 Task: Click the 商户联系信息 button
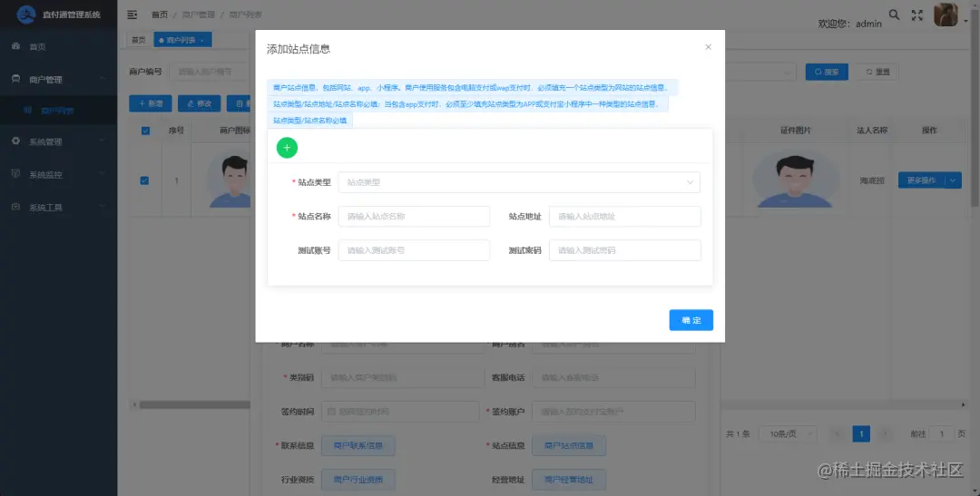(358, 445)
